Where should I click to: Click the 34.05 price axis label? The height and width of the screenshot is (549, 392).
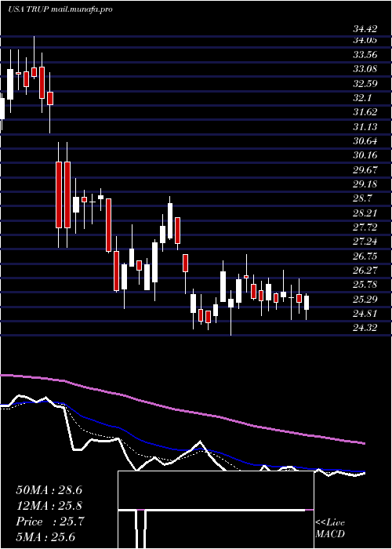[x=365, y=40]
